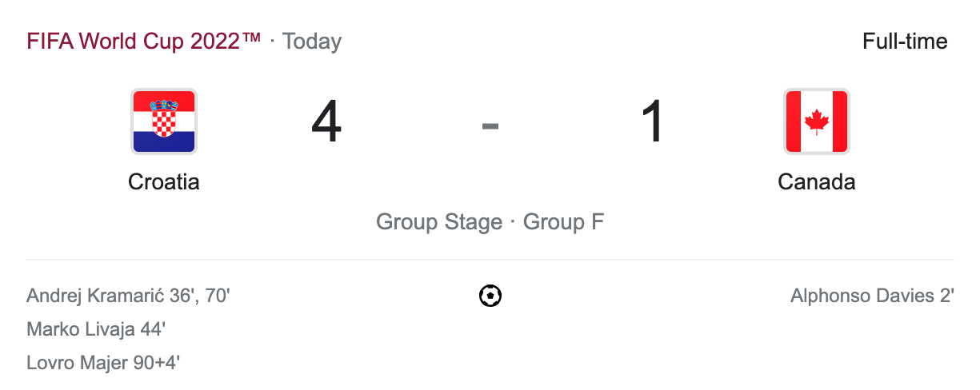
Task: Select the Lovro Majer 90+4' goal entry
Action: [x=103, y=363]
